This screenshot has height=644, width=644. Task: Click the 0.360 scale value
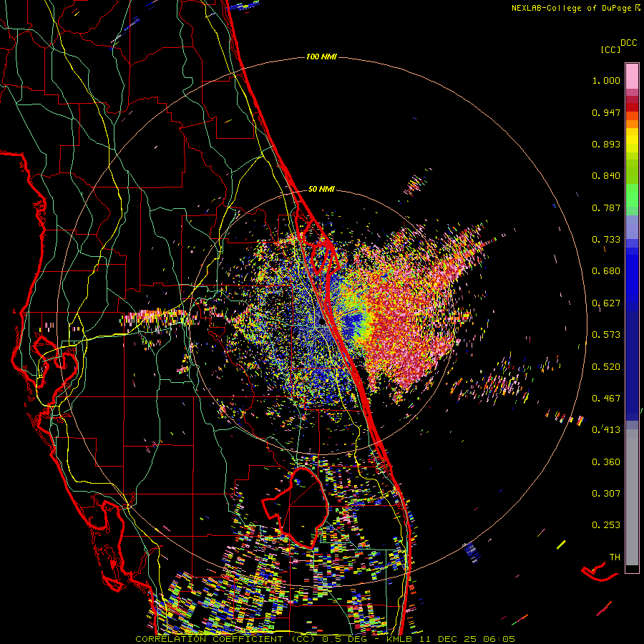606,462
